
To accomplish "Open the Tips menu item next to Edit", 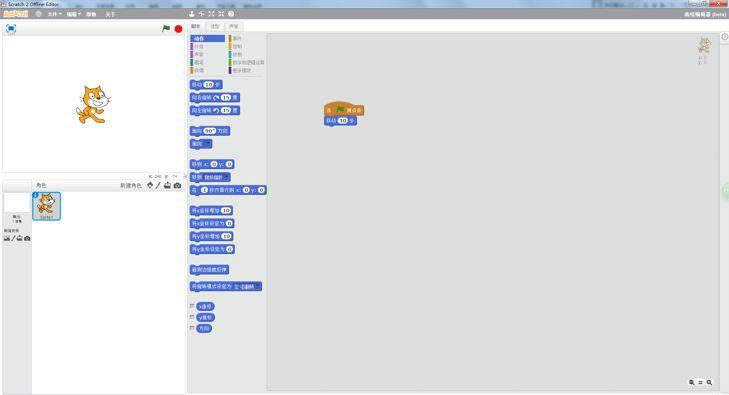I will tap(91, 14).
